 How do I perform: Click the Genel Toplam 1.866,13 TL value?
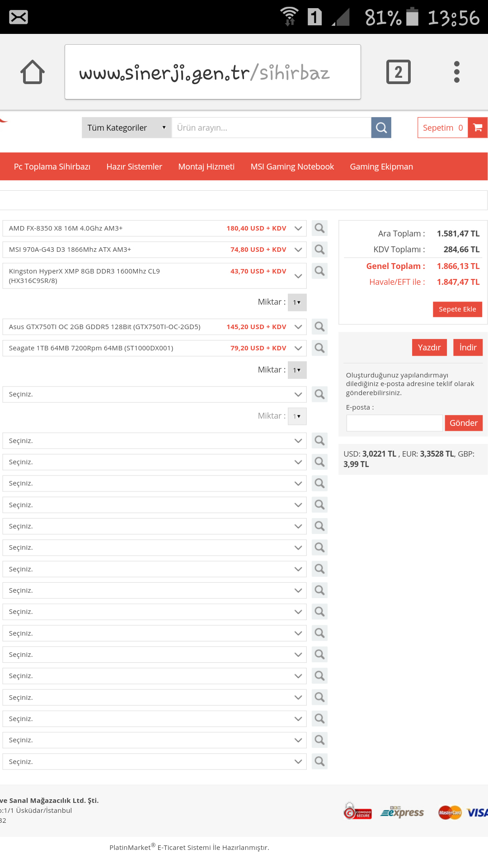pyautogui.click(x=458, y=266)
